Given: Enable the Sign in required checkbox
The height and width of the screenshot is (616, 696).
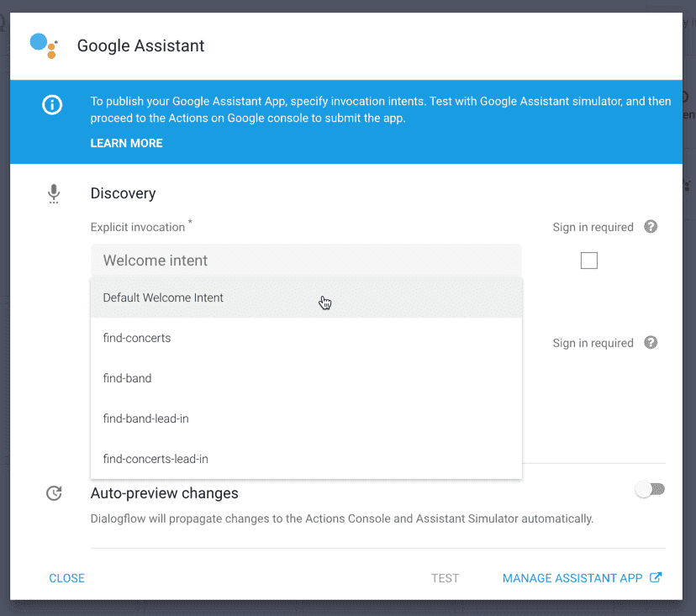Looking at the screenshot, I should pyautogui.click(x=588, y=261).
